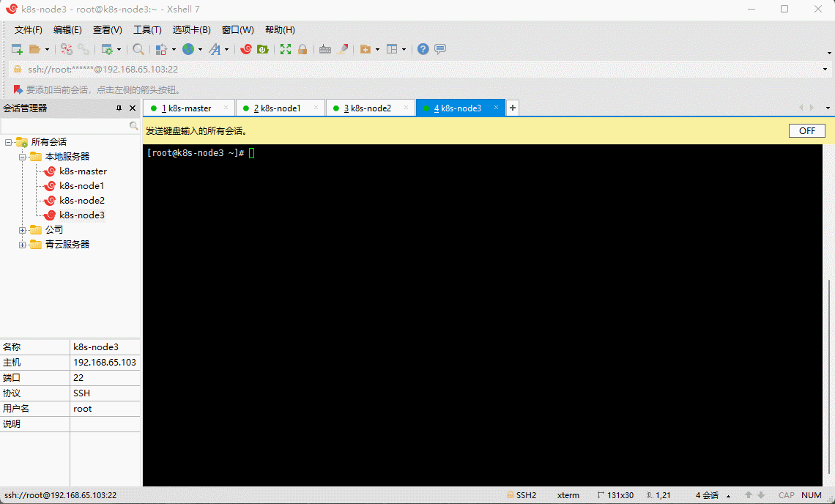835x504 pixels.
Task: Close the 4 k8s-node3 tab
Action: (x=496, y=108)
